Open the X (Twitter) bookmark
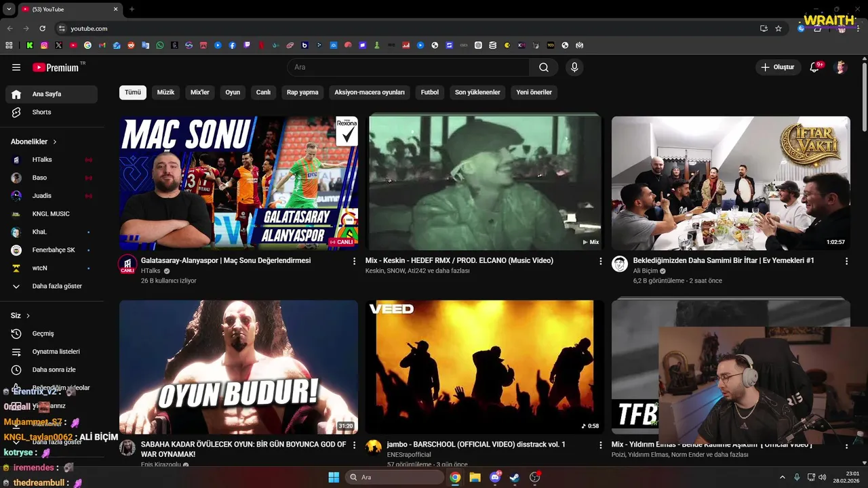Image resolution: width=868 pixels, height=488 pixels. click(58, 45)
